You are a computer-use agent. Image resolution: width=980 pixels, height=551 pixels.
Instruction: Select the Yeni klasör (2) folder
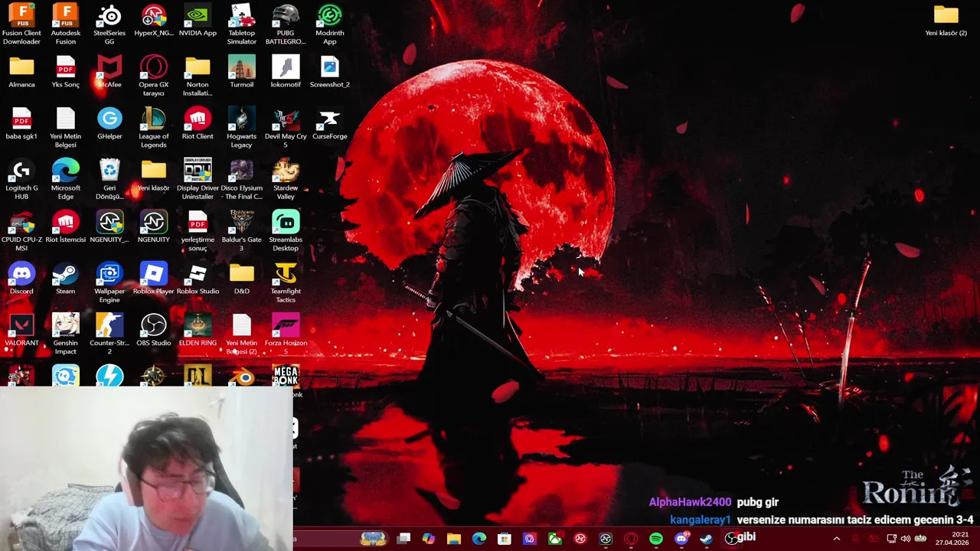point(946,21)
